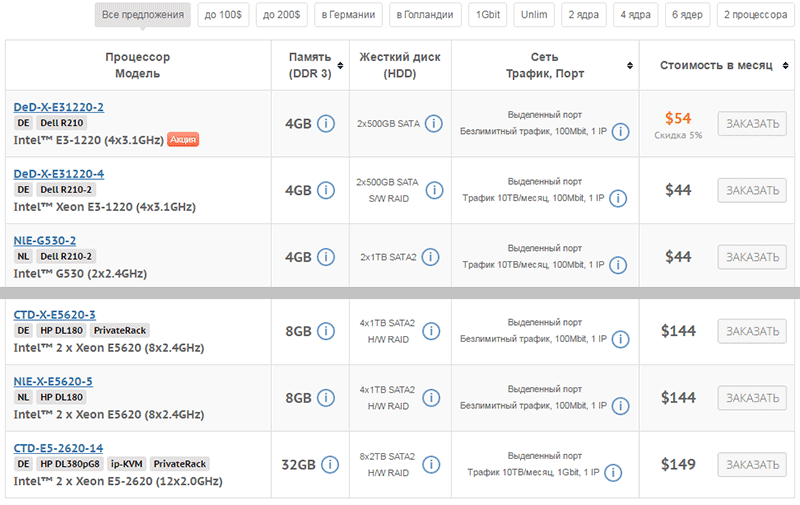Click the 32GB memory value
800x505 pixels.
point(298,465)
